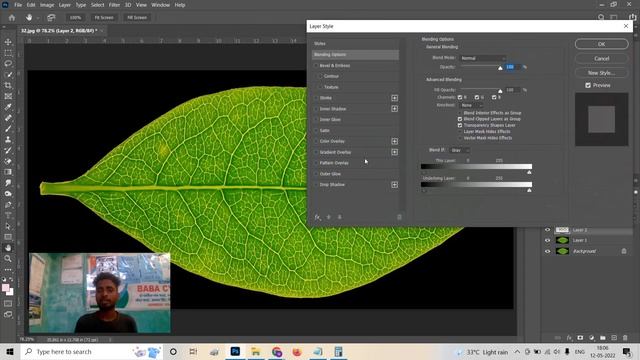Open the Blend If dropdown
Screen dimensions: 640x360
(x=459, y=150)
